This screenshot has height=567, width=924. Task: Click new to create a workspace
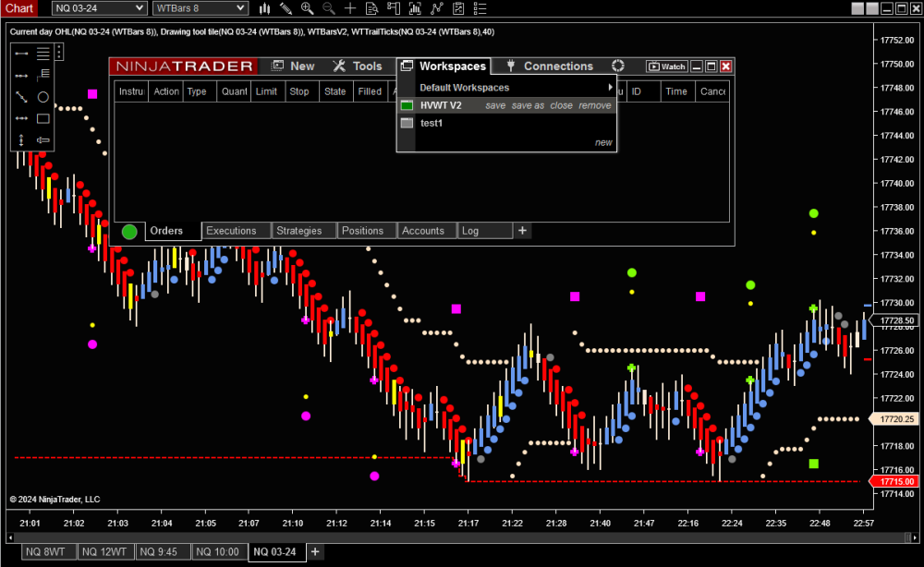pos(603,142)
